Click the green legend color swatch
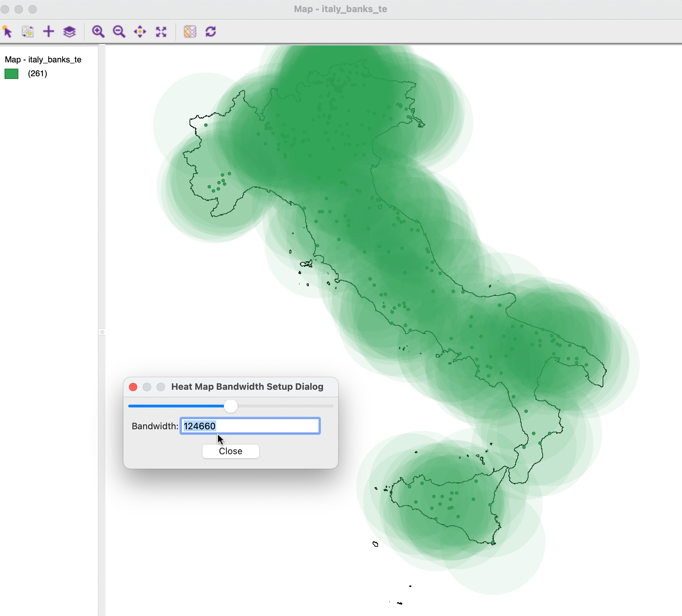This screenshot has height=616, width=682. 11,74
